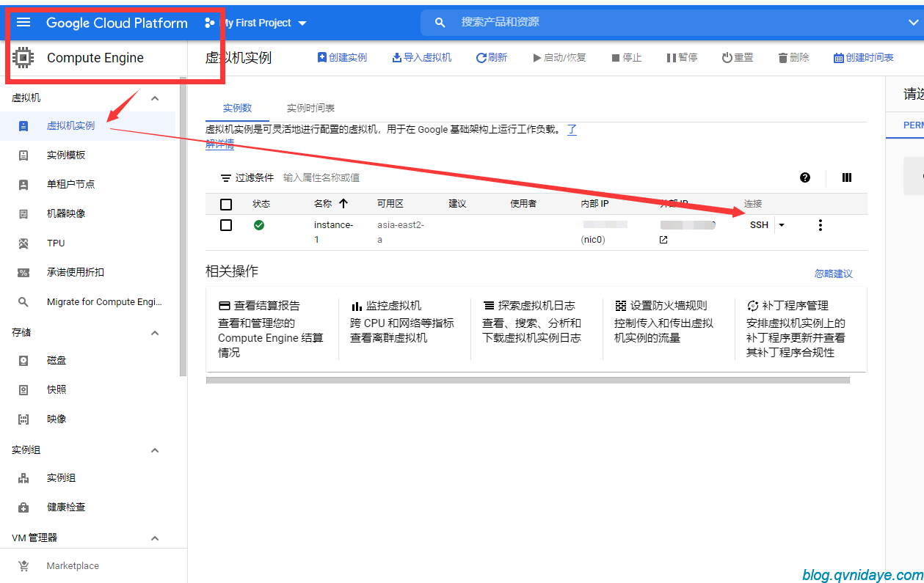Click the 映像 image icon
Viewport: 924px width, 583px height.
tap(23, 419)
